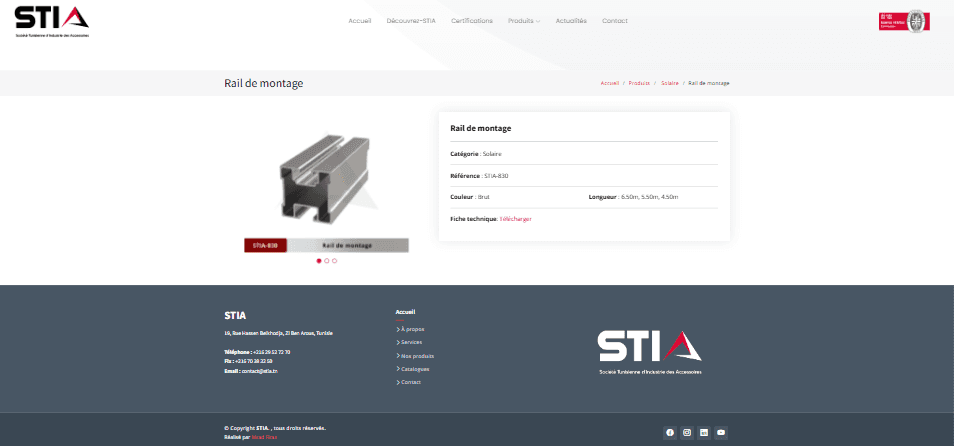Open À propos footer link
Screen dimensions: 954x446
411,329
